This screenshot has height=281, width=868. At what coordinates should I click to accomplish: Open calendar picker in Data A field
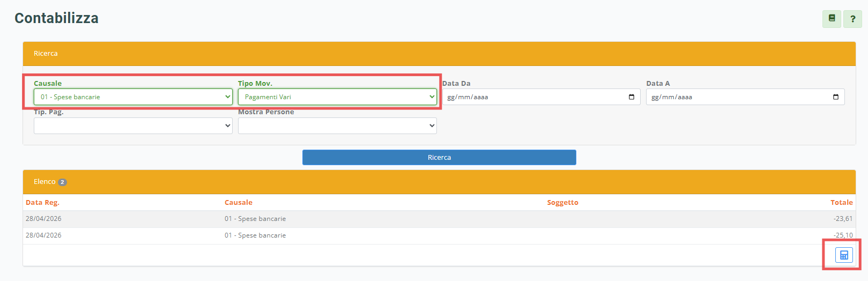click(835, 97)
